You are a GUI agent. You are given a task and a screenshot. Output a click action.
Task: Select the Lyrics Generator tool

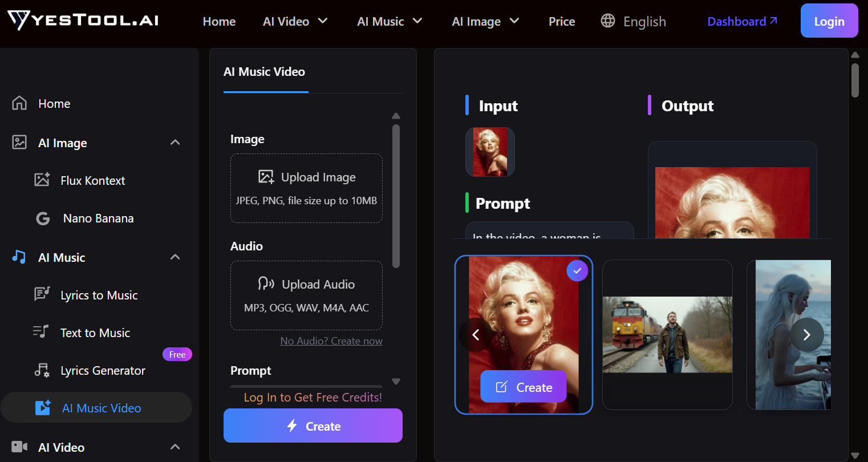pyautogui.click(x=103, y=370)
